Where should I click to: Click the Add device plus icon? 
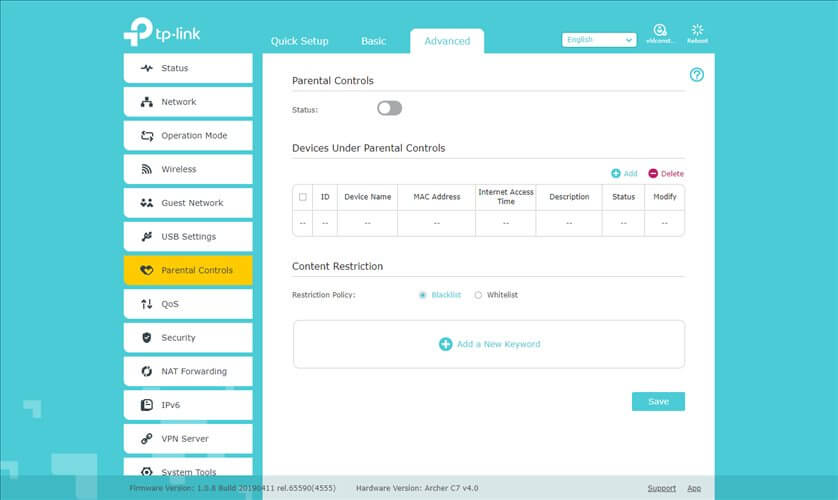616,174
